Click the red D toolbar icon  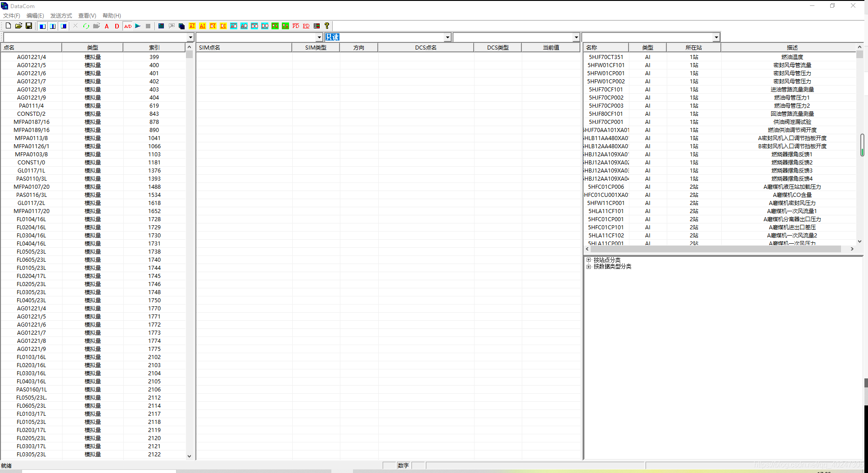(117, 26)
